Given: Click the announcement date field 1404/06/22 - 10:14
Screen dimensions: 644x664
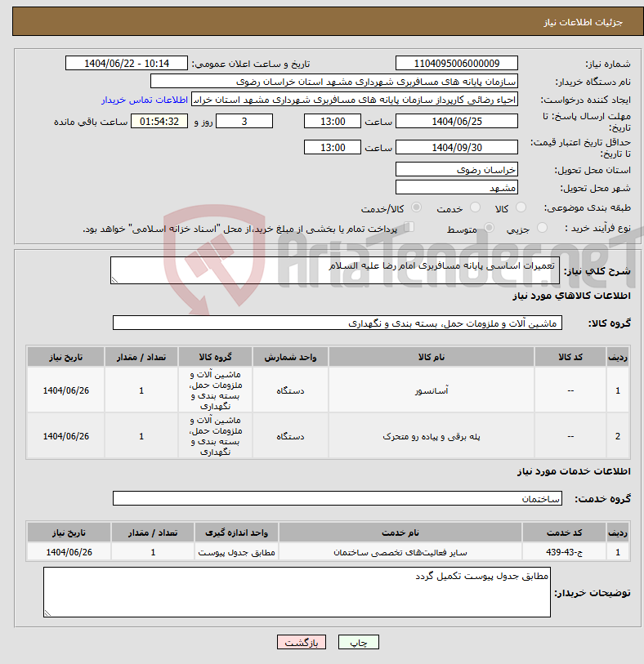Looking at the screenshot, I should (x=126, y=63).
